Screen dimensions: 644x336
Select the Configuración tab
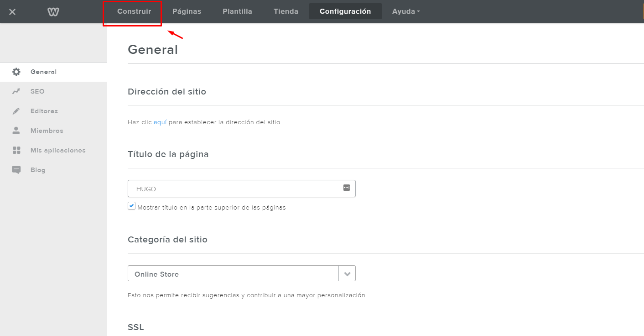tap(345, 11)
